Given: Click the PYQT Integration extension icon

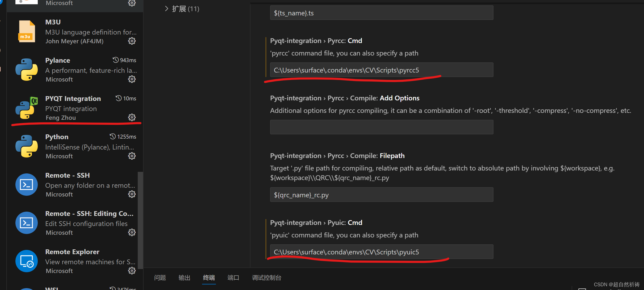Looking at the screenshot, I should click(26, 108).
